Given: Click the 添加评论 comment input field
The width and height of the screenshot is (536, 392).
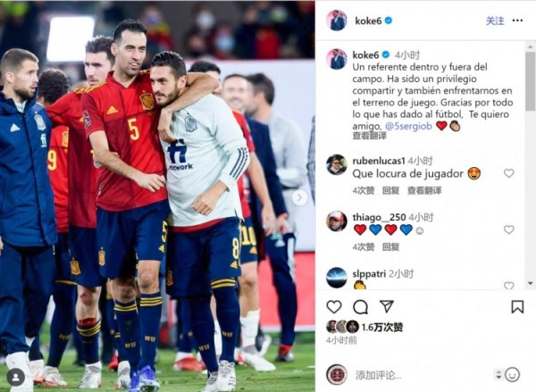Looking at the screenshot, I should [x=423, y=375].
